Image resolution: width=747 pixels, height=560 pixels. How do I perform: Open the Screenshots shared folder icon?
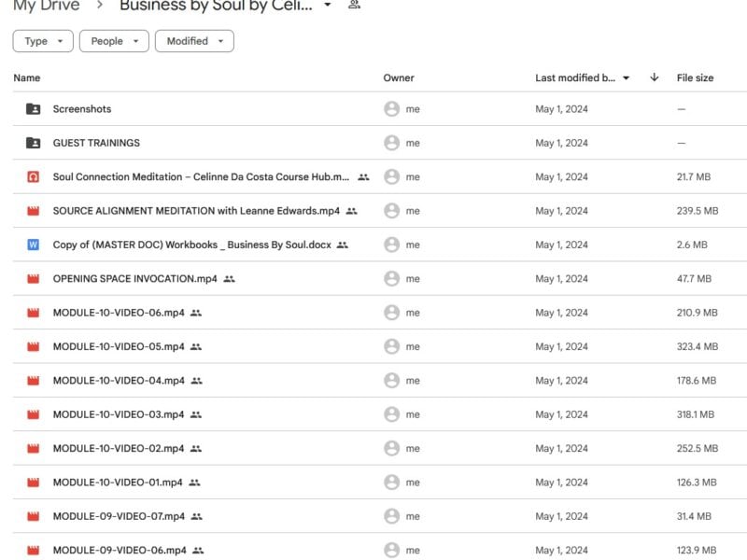pos(33,109)
